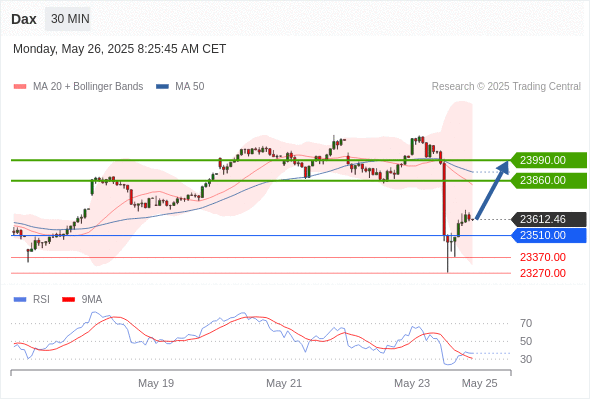Click the RSI 70 level label
The height and width of the screenshot is (400, 590).
(526, 323)
